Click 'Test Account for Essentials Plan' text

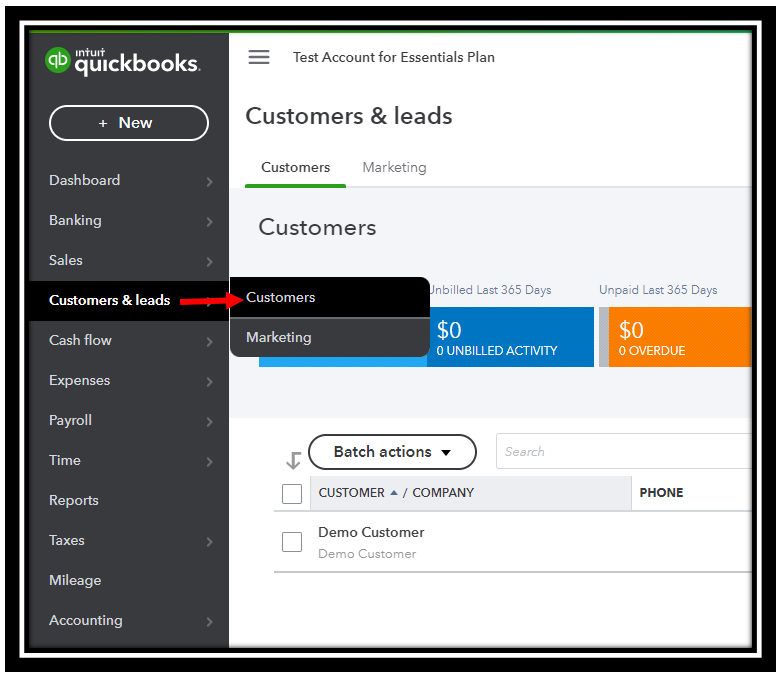tap(393, 57)
